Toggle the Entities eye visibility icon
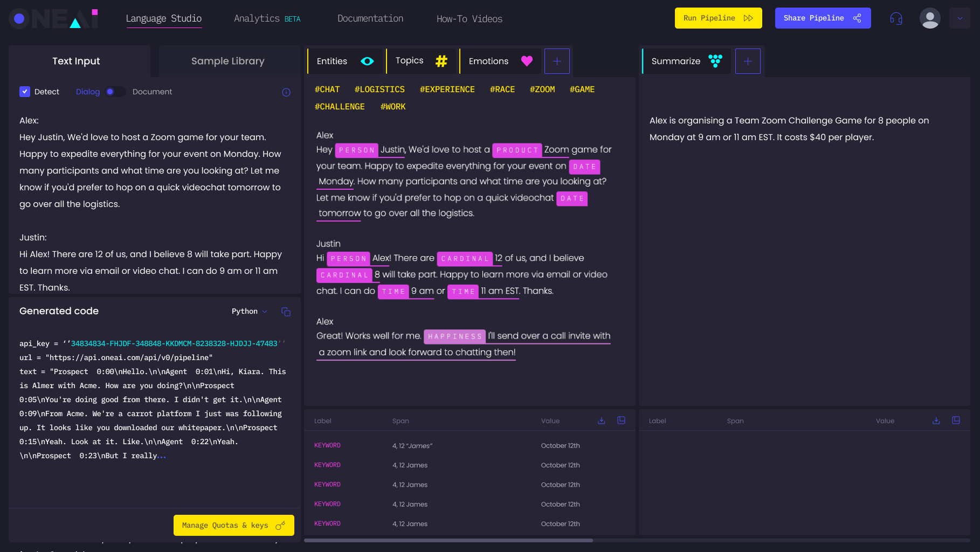The height and width of the screenshot is (552, 980). click(367, 61)
